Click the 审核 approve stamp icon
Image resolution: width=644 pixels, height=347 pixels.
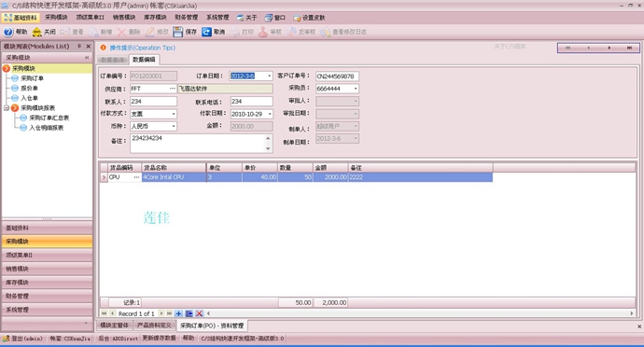[x=263, y=32]
